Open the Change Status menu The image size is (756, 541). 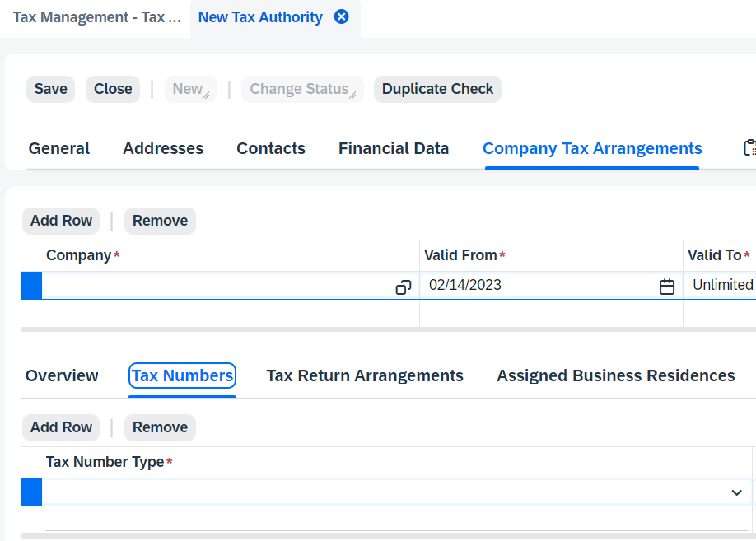302,89
